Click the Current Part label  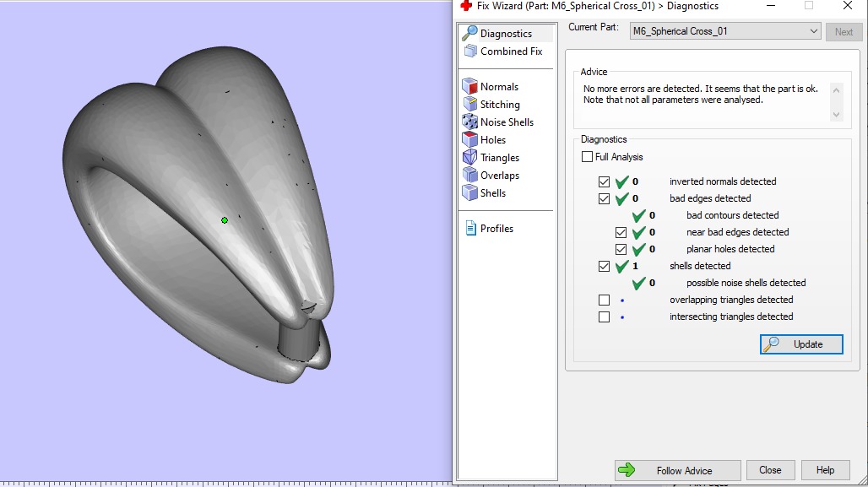(x=594, y=27)
